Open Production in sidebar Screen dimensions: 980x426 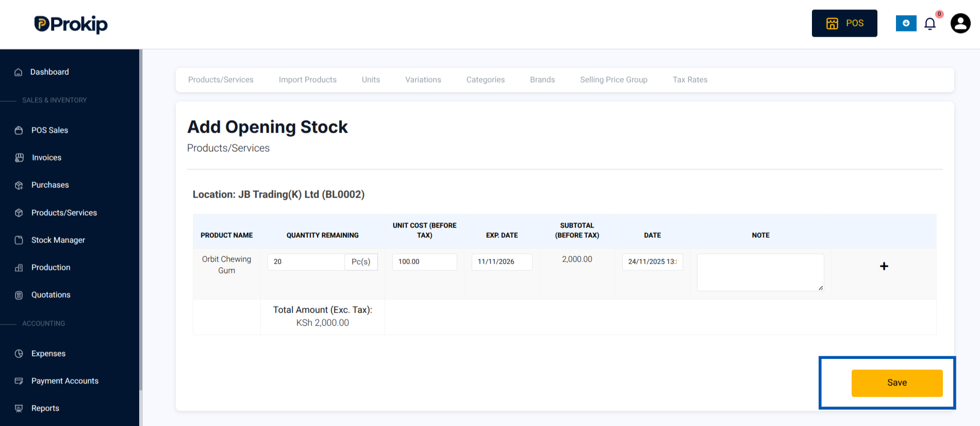pos(51,267)
